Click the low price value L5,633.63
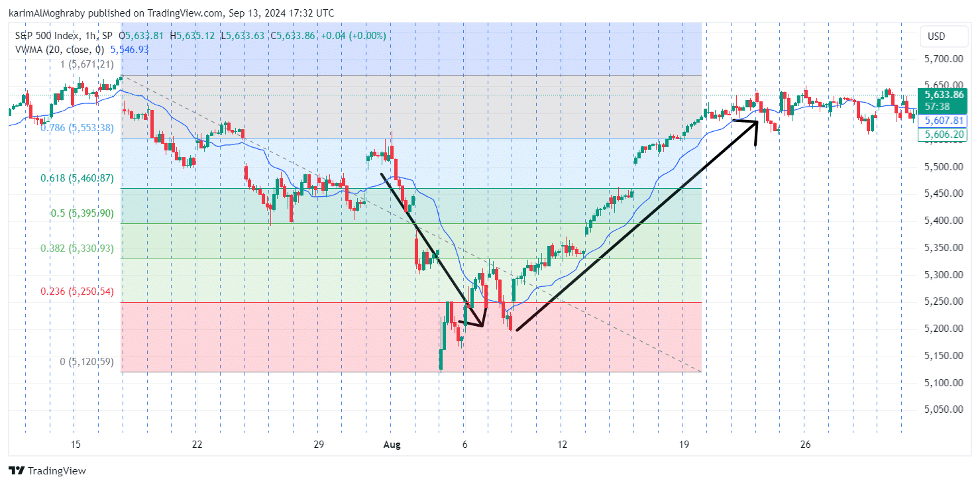This screenshot has height=485, width=980. [x=242, y=36]
